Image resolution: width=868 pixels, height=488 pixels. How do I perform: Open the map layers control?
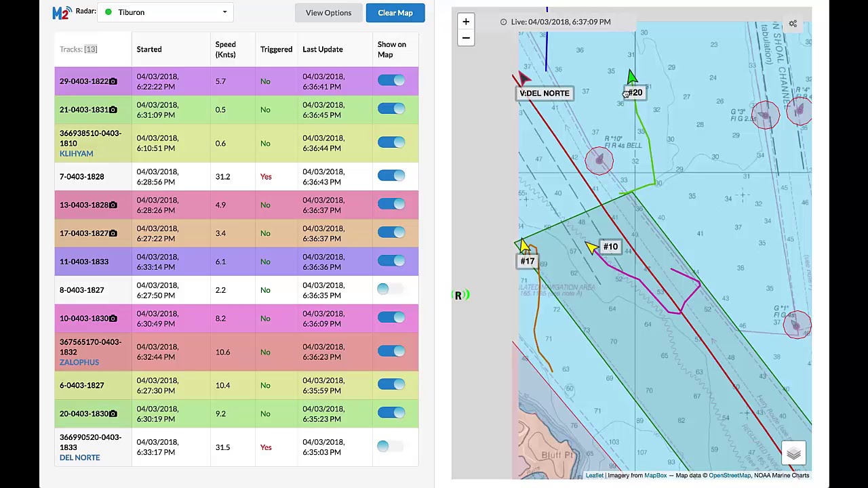(x=793, y=453)
